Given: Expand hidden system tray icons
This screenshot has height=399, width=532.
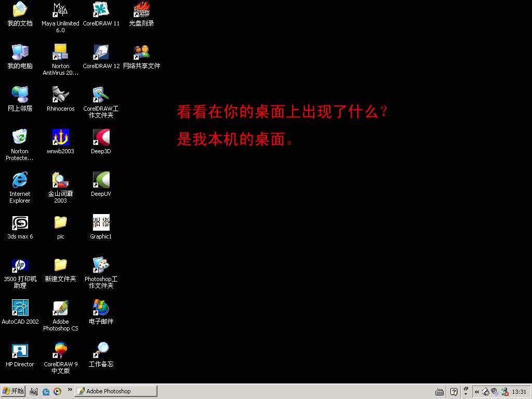Looking at the screenshot, I should point(477,392).
